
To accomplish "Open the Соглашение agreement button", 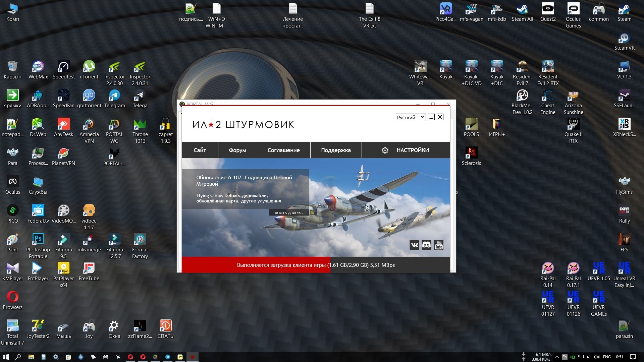I will (283, 150).
